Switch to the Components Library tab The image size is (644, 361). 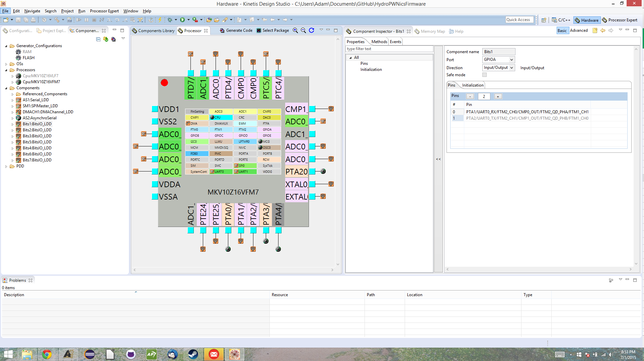tap(153, 31)
